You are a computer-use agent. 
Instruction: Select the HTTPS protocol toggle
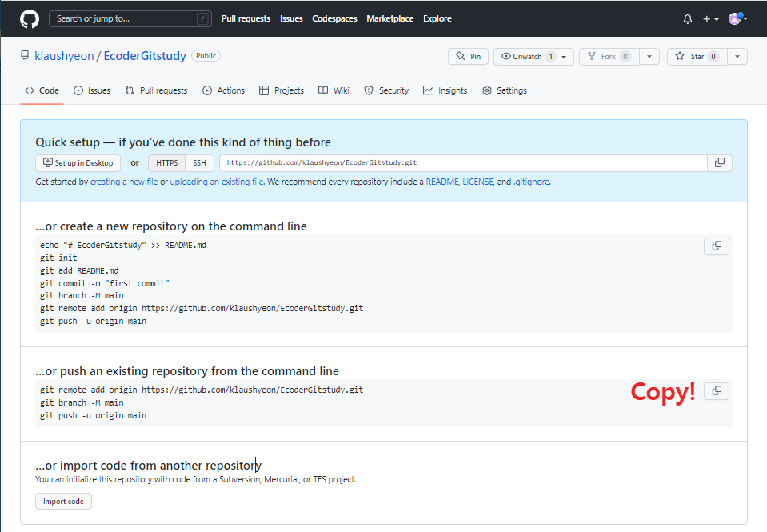167,163
